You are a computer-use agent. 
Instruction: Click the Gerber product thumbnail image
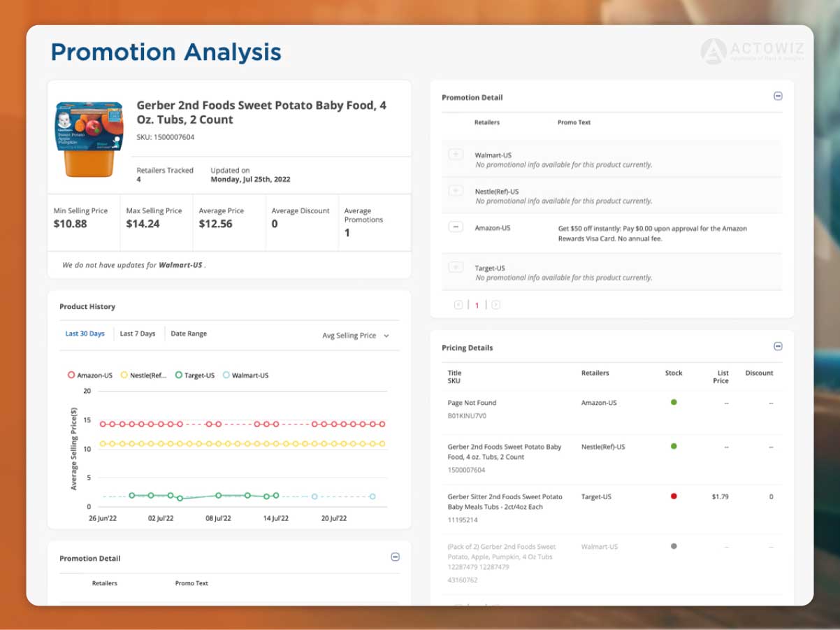(x=89, y=138)
